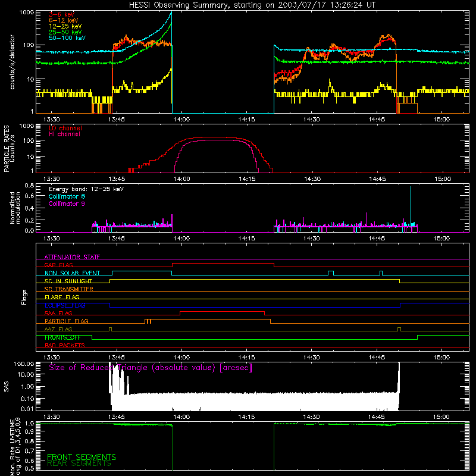This screenshot has width=476, height=476.
Task: Click "13:30" tick label under the count-rate panel
Action: coord(51,120)
